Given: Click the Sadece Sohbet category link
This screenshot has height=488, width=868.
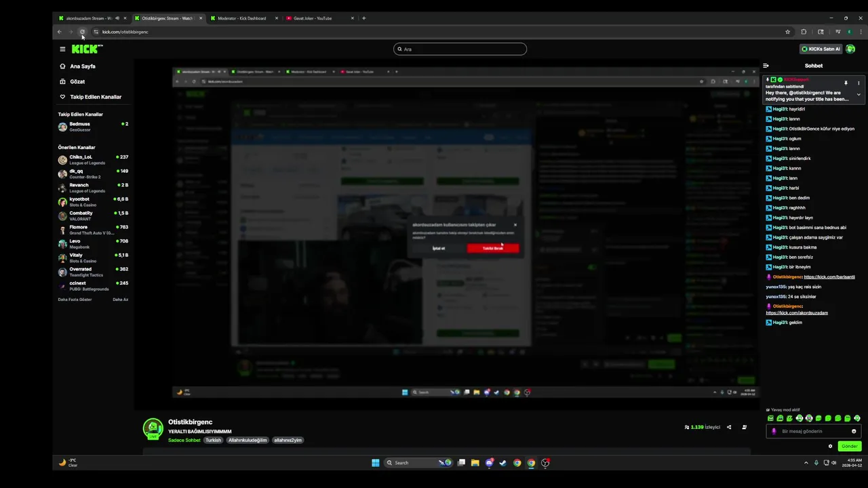Looking at the screenshot, I should click(x=184, y=440).
